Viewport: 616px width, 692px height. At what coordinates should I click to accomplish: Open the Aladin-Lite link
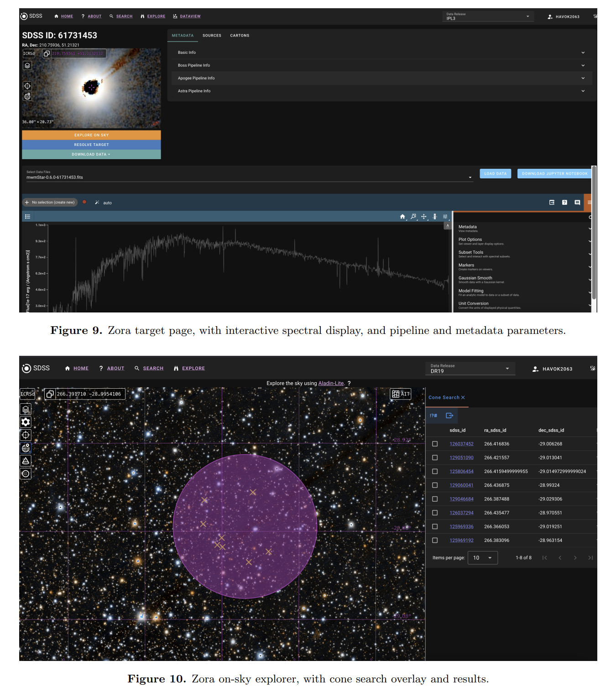point(331,384)
